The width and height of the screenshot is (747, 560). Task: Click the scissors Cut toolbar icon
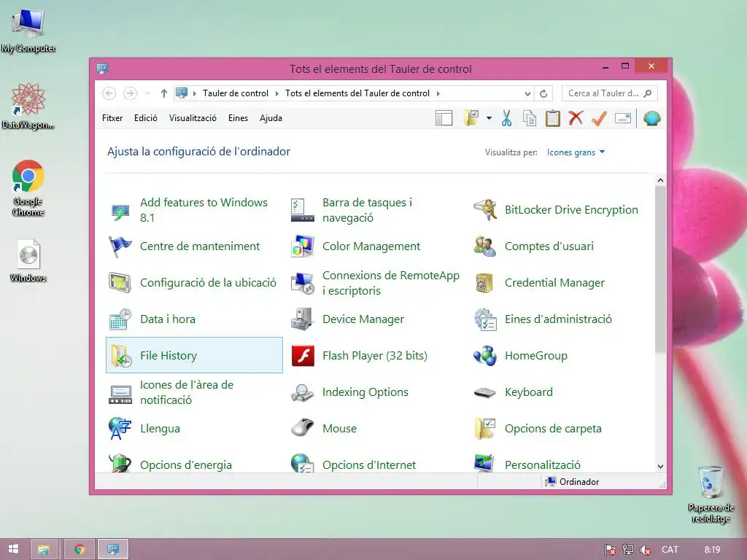(x=506, y=118)
